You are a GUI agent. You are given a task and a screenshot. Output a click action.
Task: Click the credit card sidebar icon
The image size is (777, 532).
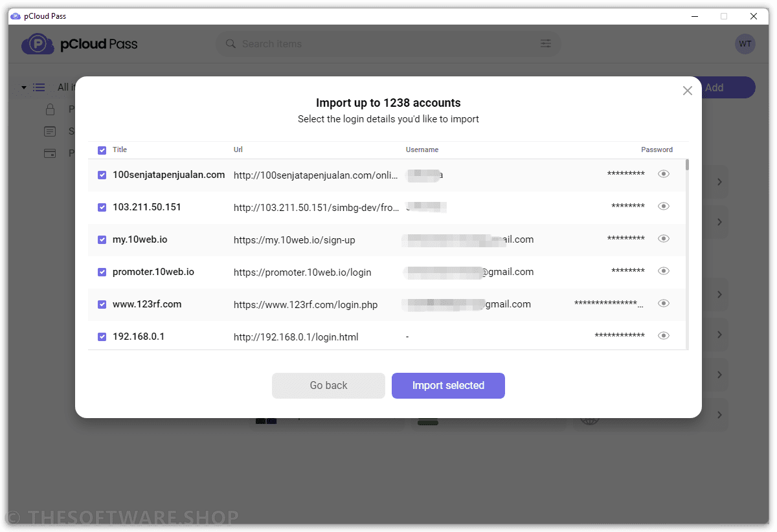click(50, 153)
